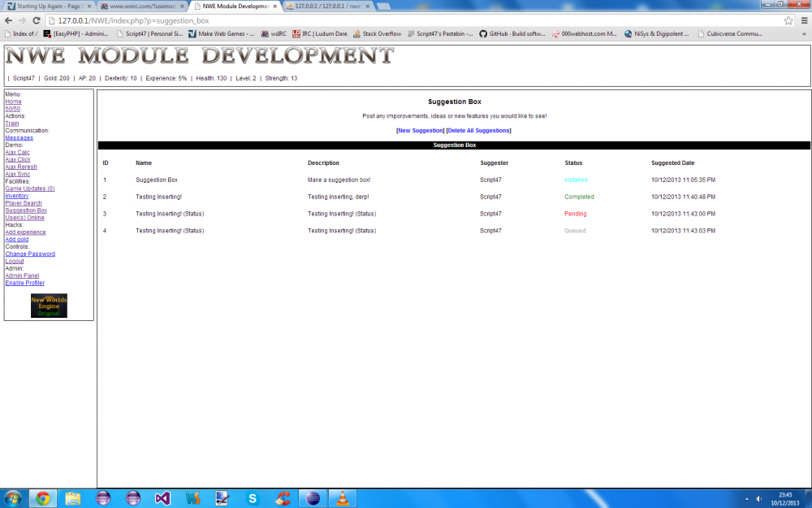This screenshot has width=812, height=508.
Task: Open the Stack Overflow bookmark
Action: pos(377,34)
